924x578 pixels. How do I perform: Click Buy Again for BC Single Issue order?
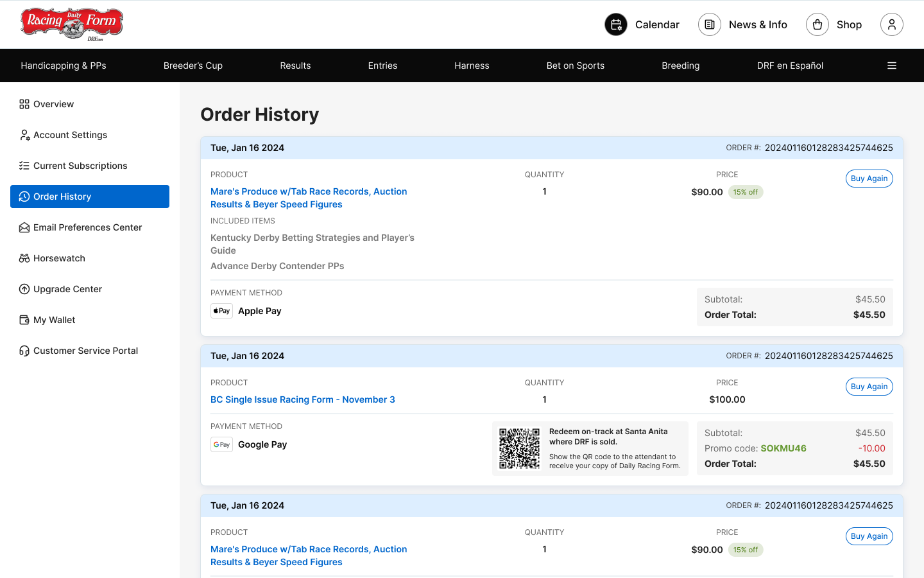tap(869, 387)
